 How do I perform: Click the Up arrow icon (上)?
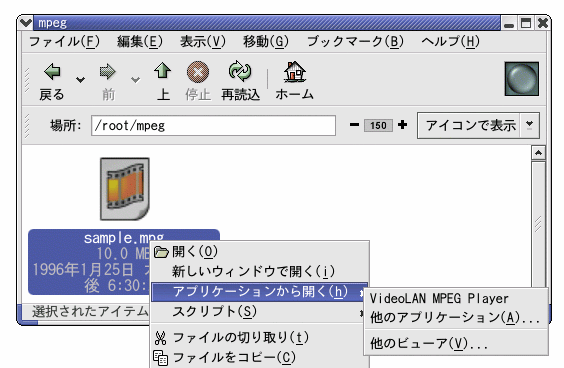click(162, 71)
